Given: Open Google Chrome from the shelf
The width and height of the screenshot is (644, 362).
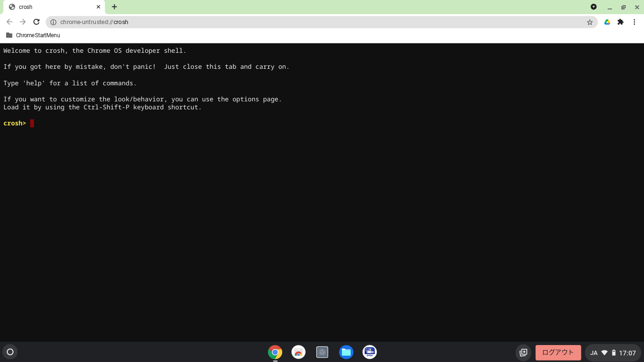Looking at the screenshot, I should click(x=275, y=352).
